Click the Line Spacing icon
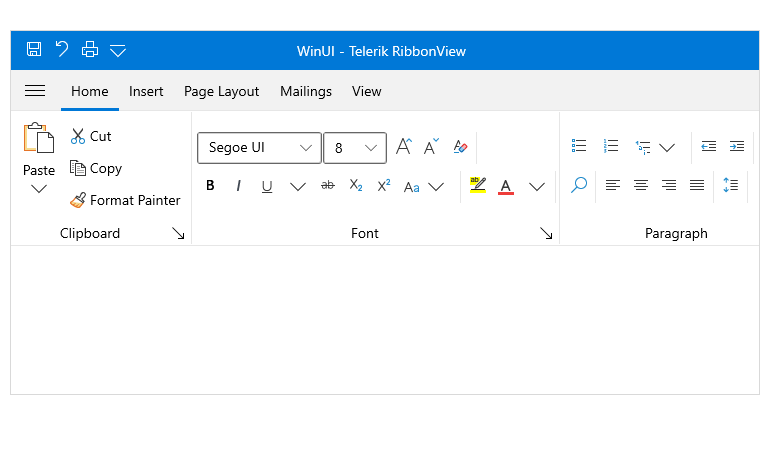 coord(730,185)
